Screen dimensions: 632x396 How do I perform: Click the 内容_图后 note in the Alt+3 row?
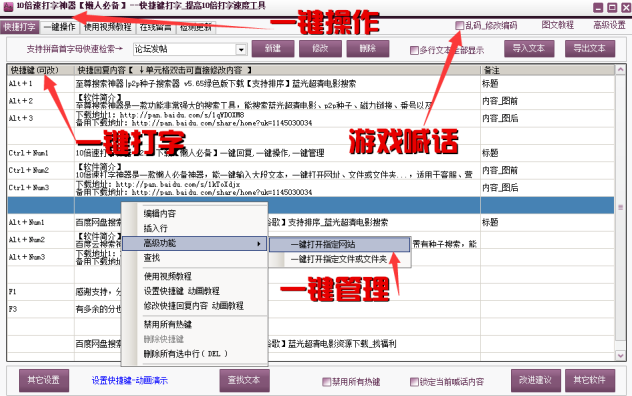coord(548,119)
